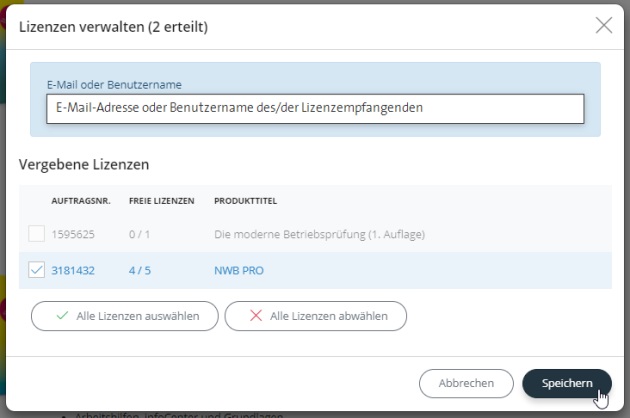The height and width of the screenshot is (418, 630).
Task: Save changes with the Speichern button
Action: pos(566,383)
